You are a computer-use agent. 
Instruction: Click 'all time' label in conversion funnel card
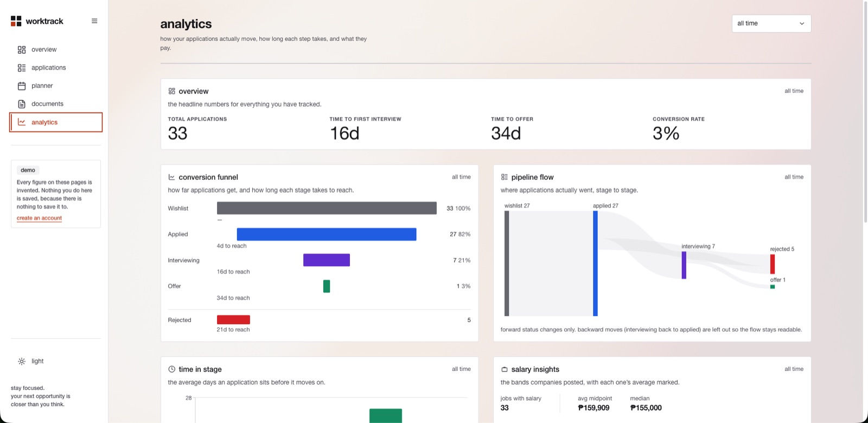461,177
